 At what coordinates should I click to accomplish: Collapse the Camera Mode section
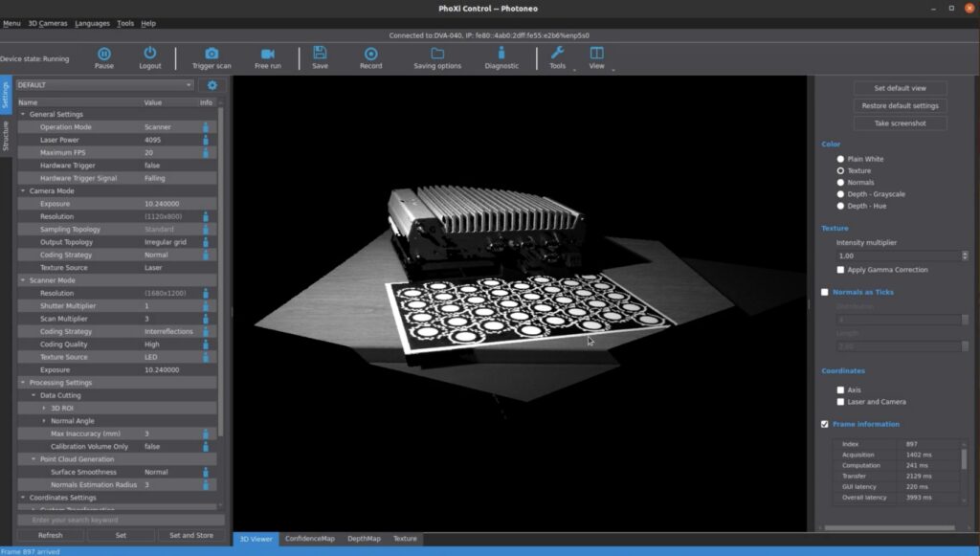(x=21, y=191)
